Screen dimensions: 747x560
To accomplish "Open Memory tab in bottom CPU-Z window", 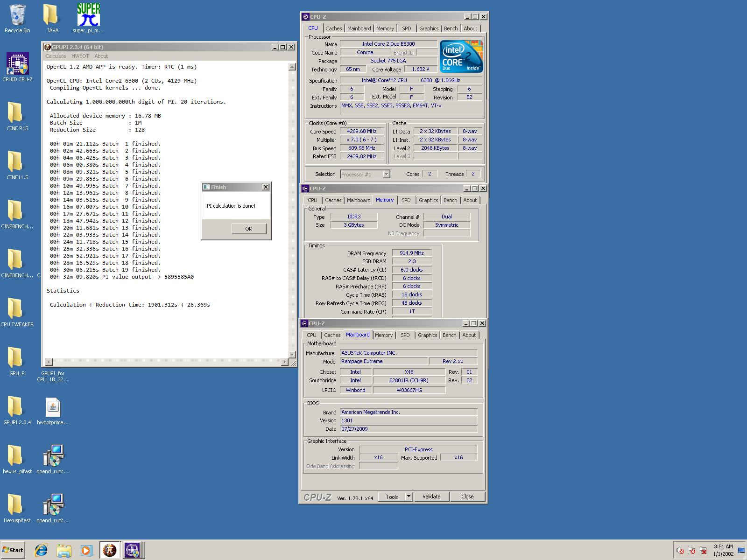I will tap(384, 335).
